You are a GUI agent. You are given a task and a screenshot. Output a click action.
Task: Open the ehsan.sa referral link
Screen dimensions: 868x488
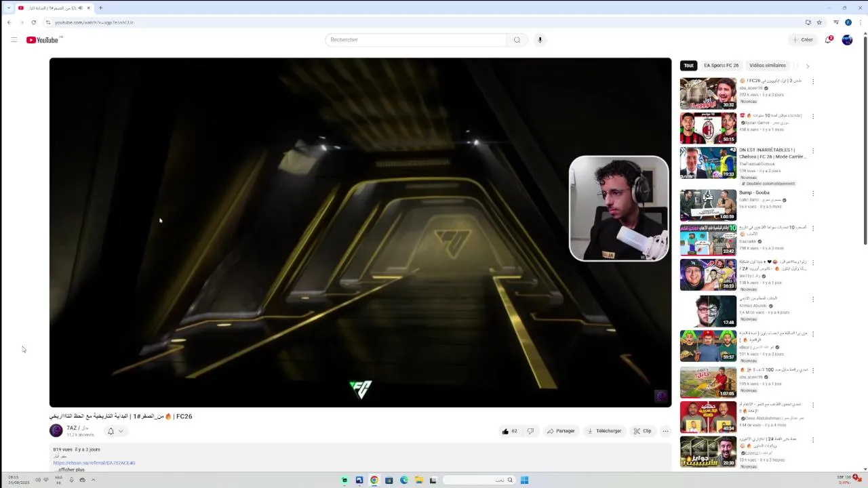point(94,463)
